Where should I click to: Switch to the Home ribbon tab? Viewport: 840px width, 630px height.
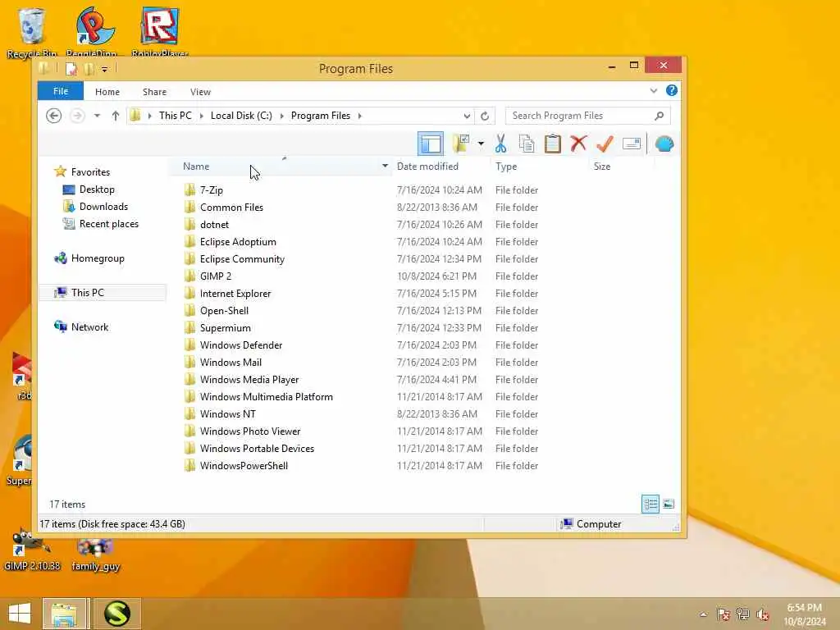pos(107,92)
